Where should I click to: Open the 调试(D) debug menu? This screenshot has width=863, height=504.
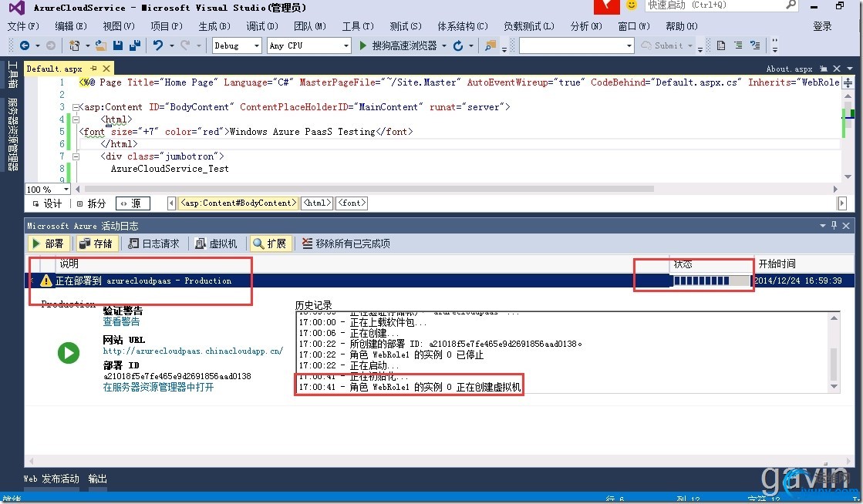pos(262,26)
